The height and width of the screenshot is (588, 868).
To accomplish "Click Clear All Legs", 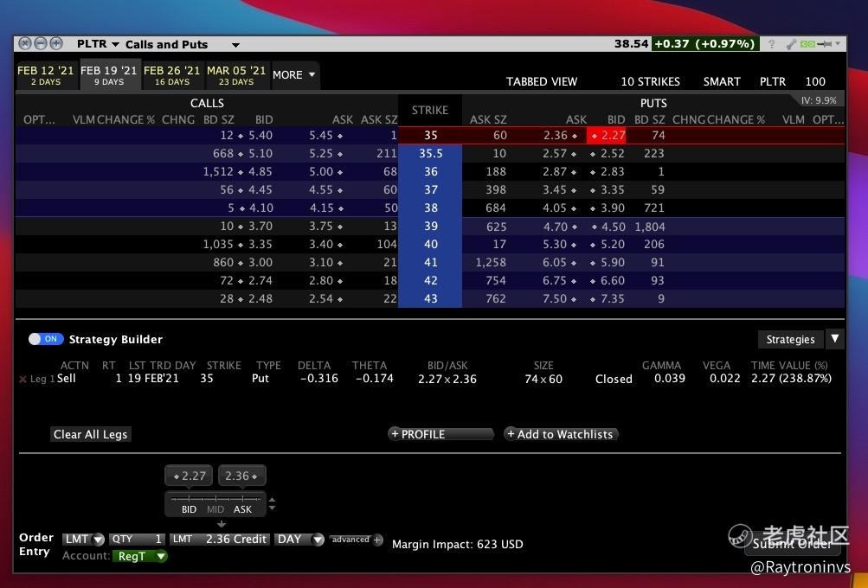I will [91, 434].
